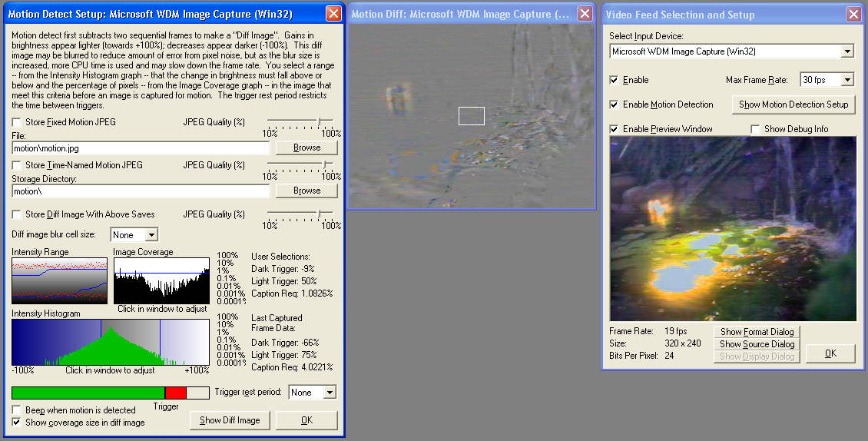Screen dimensions: 868x441
Task: Open the Show Format Dialog
Action: coord(757,332)
